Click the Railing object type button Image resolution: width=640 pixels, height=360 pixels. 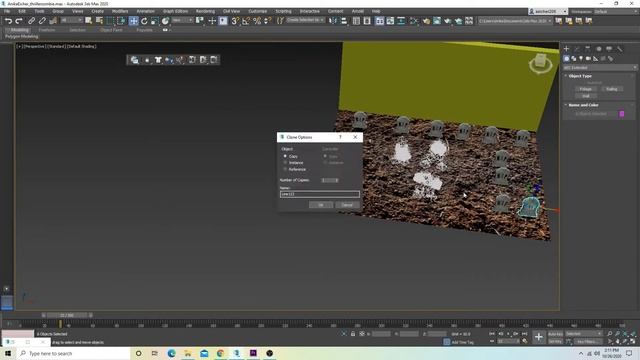tap(611, 89)
